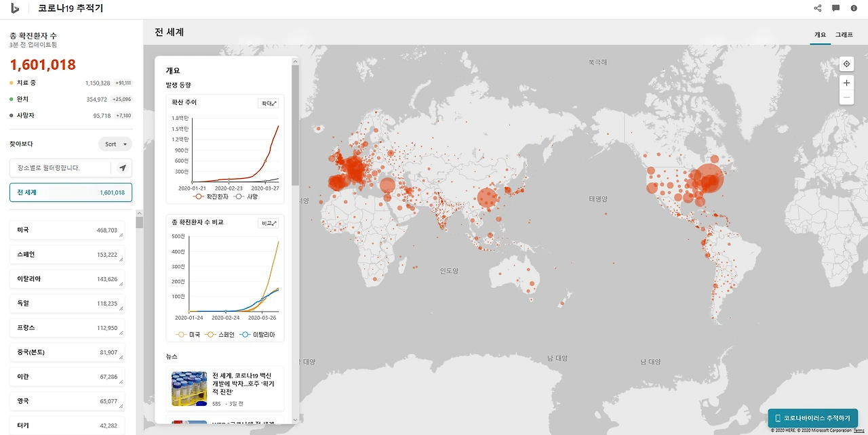Expand the 독일 row corner arrow
Viewport: 868px width, 435px height.
(x=122, y=309)
